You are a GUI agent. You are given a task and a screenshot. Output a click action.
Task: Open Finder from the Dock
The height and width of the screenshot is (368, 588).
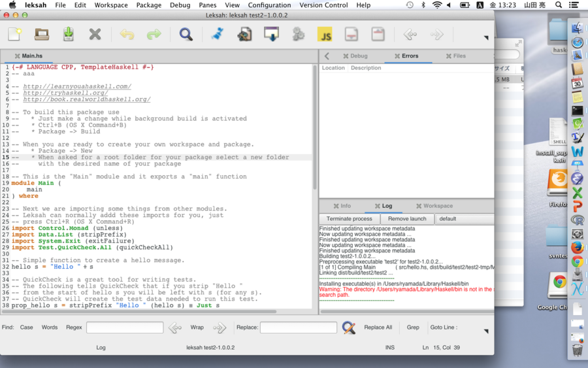point(578,28)
